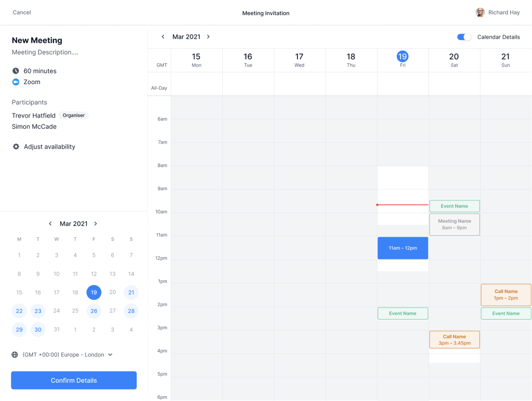This screenshot has width=532, height=401.
Task: Click the clock duration icon
Action: pyautogui.click(x=16, y=71)
